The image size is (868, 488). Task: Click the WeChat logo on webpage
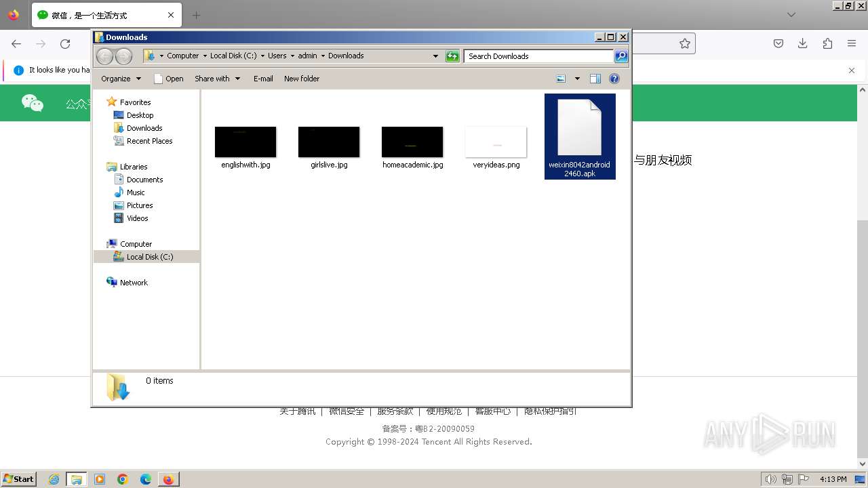tap(33, 103)
